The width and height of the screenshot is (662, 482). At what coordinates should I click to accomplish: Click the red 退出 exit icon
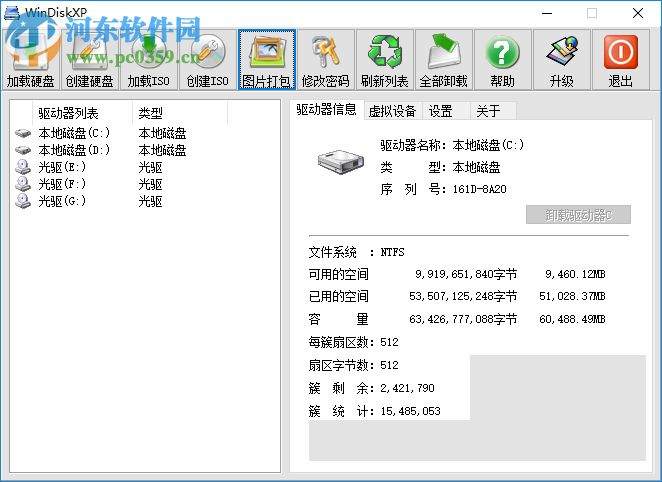[x=621, y=60]
